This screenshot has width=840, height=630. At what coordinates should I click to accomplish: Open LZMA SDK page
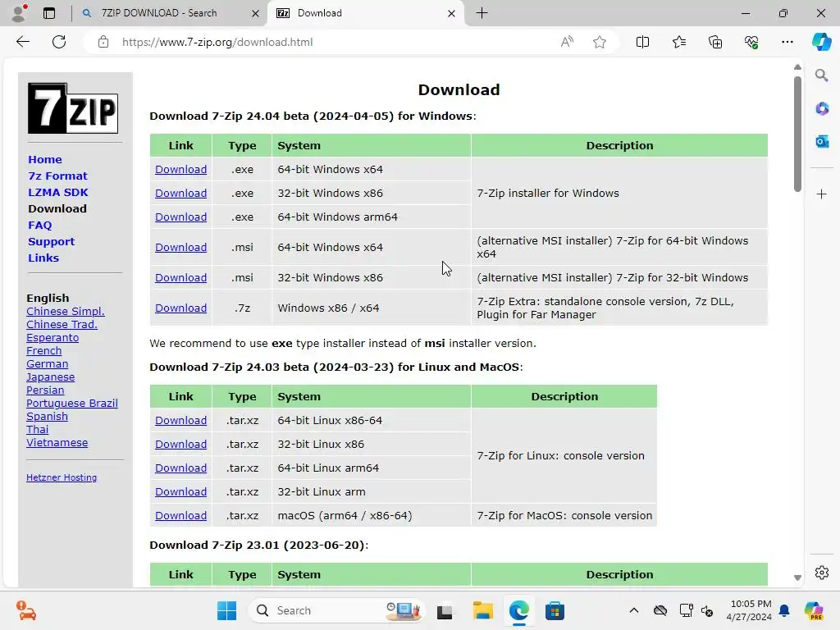(x=58, y=192)
